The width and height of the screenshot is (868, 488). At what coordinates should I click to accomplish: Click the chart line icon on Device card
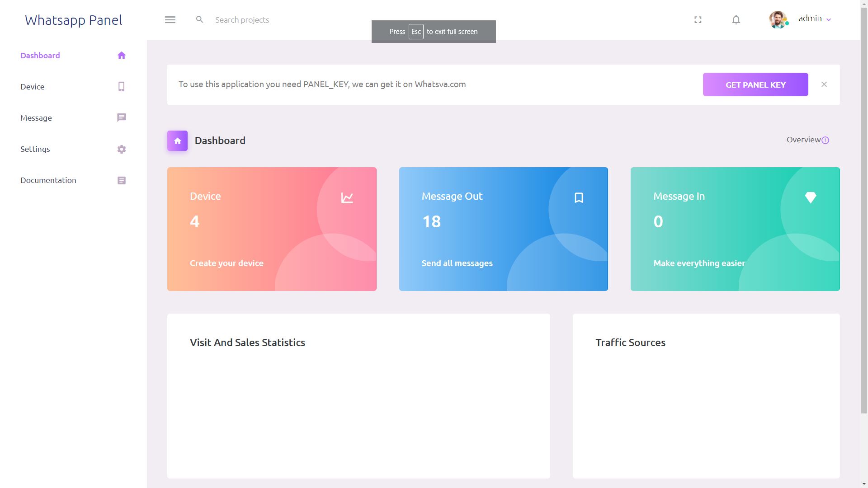(347, 197)
